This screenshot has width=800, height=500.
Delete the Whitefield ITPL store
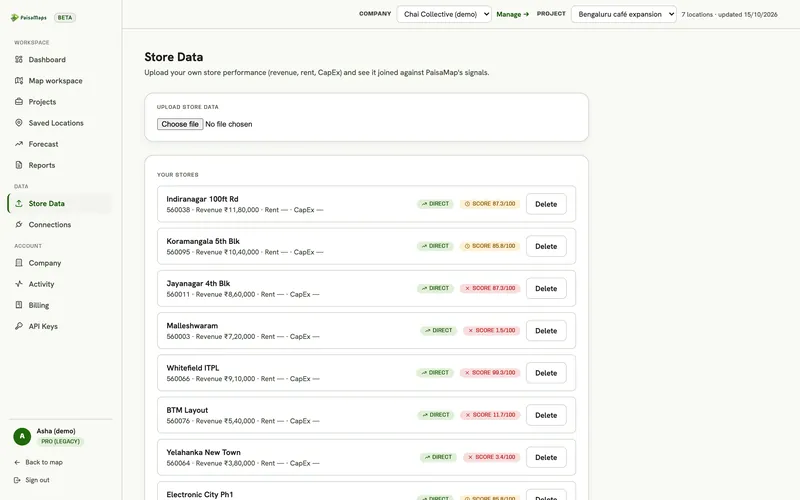[x=546, y=373]
